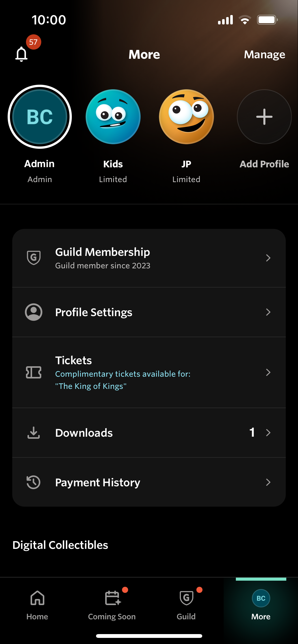Tap the Payment History clock icon
This screenshot has width=298, height=644.
34,482
